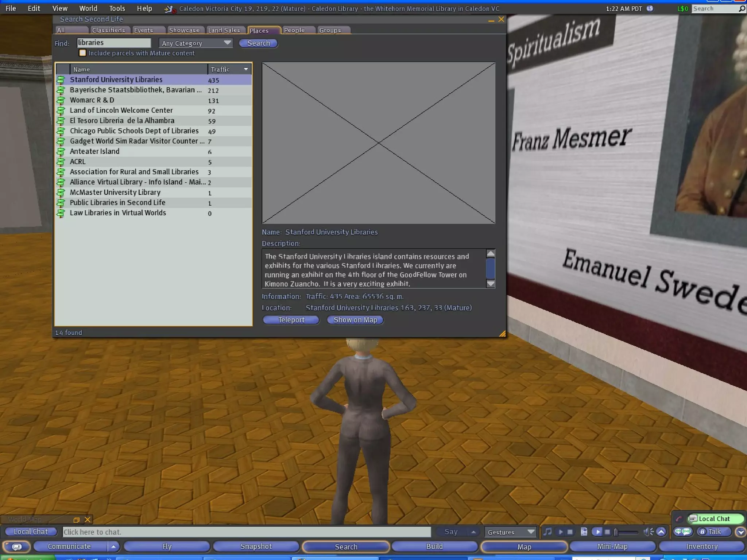Play the streaming media
Screen dimensions: 747x560
coord(597,532)
